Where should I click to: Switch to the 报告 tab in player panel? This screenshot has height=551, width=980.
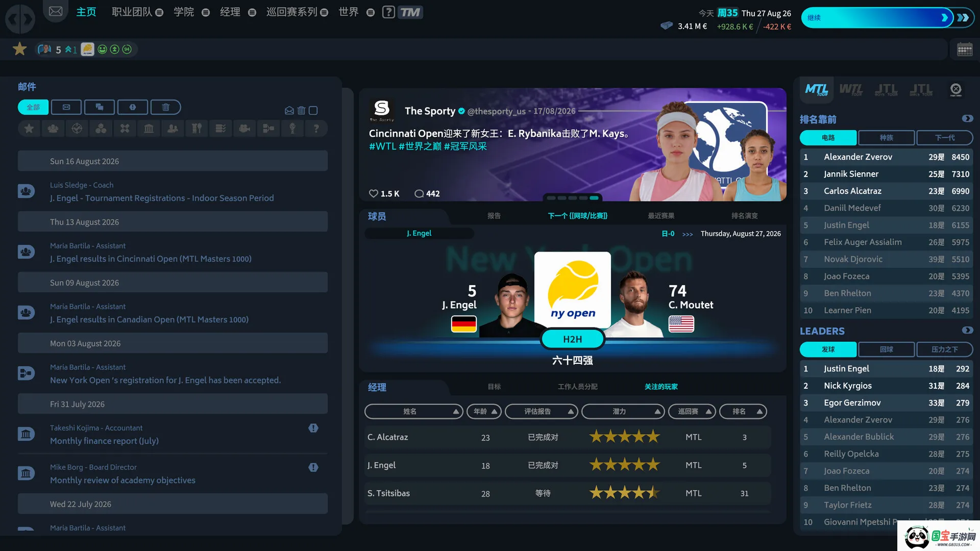coord(494,216)
